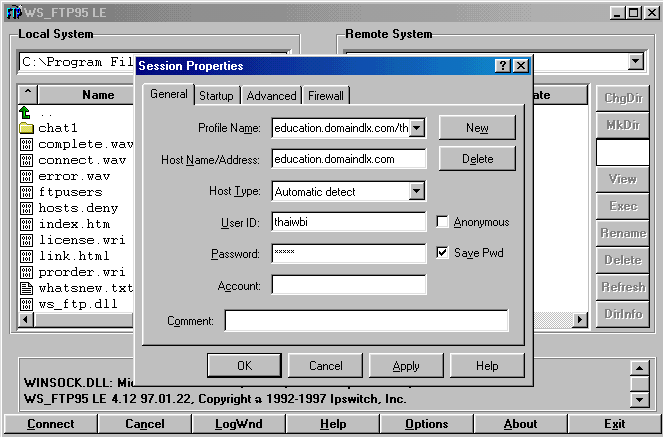
Task: Click Cancel in Session Properties dialog
Action: tap(325, 366)
